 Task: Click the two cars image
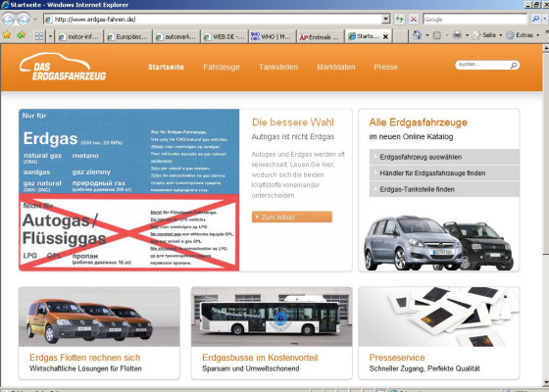[x=439, y=243]
